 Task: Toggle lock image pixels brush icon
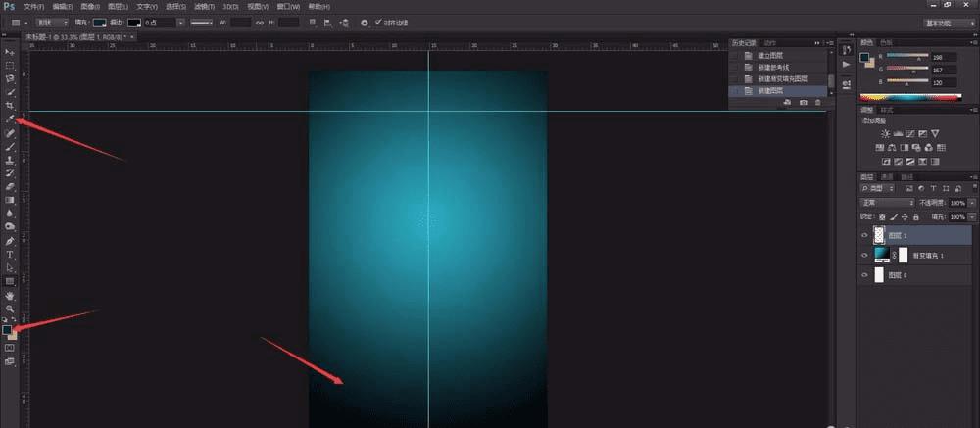[x=894, y=216]
